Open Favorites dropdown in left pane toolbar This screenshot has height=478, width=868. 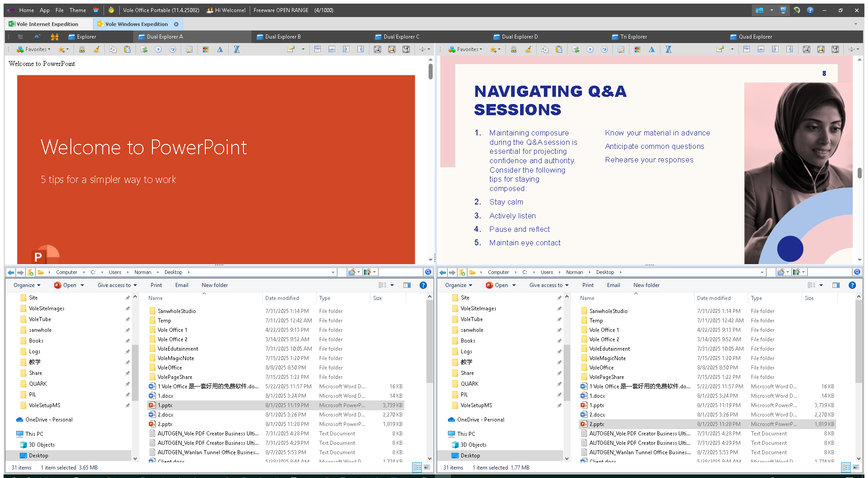34,49
